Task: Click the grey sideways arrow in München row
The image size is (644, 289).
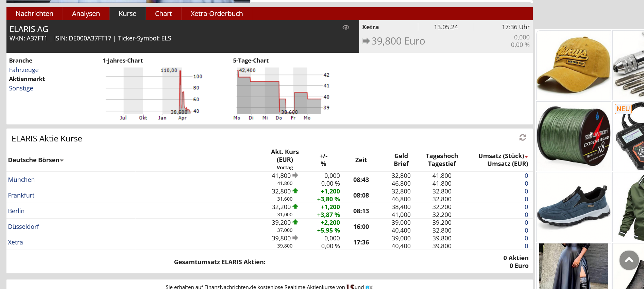Action: click(295, 175)
